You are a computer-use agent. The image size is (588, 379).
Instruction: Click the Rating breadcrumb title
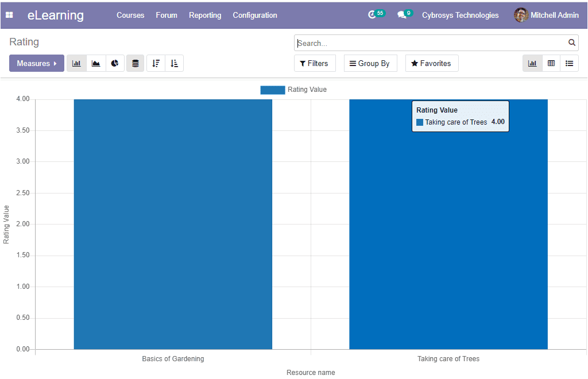(24, 42)
